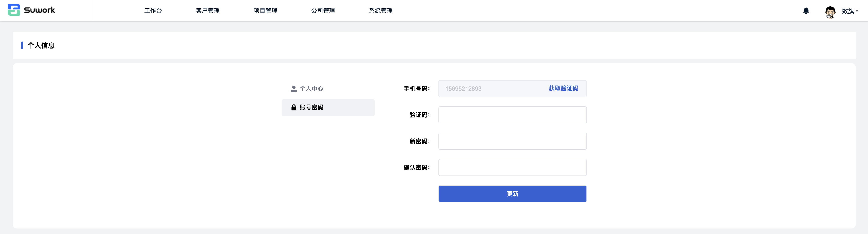Focus the 确认密码 input field
Image resolution: width=868 pixels, height=234 pixels.
click(512, 167)
